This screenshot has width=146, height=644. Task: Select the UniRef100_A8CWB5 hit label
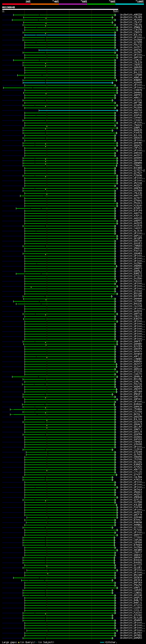(x=131, y=550)
